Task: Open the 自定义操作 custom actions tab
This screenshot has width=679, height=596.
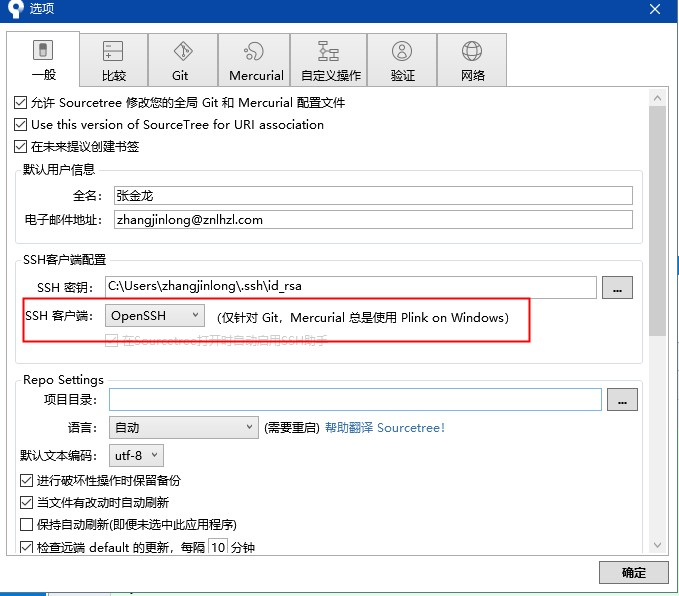Action: click(329, 60)
